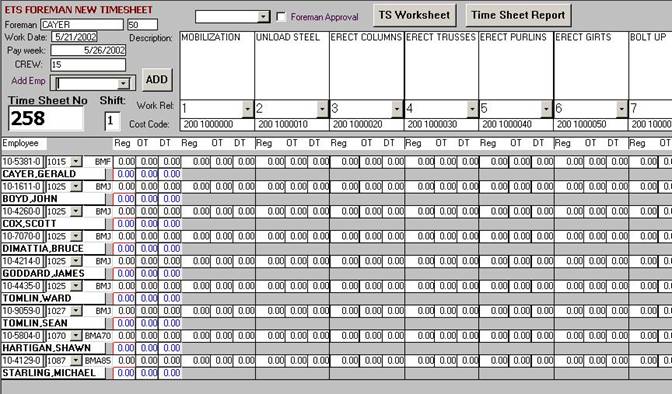Viewport: 672px width, 394px height.
Task: Click the ERECT TRUSSES description box
Action: 441,66
